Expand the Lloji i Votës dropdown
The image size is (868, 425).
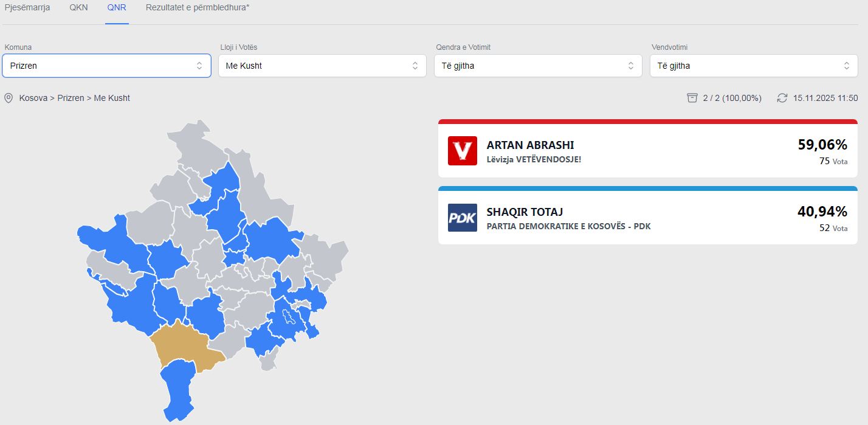[322, 66]
